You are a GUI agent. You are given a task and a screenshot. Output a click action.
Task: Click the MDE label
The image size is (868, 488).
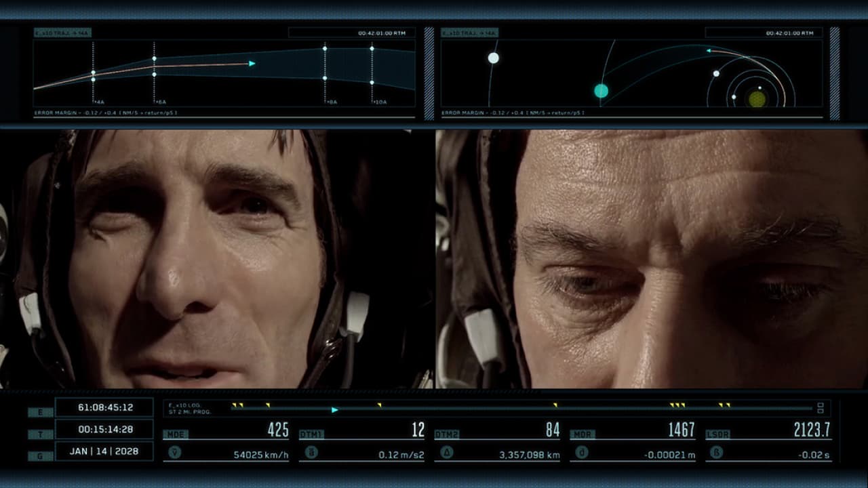point(176,434)
